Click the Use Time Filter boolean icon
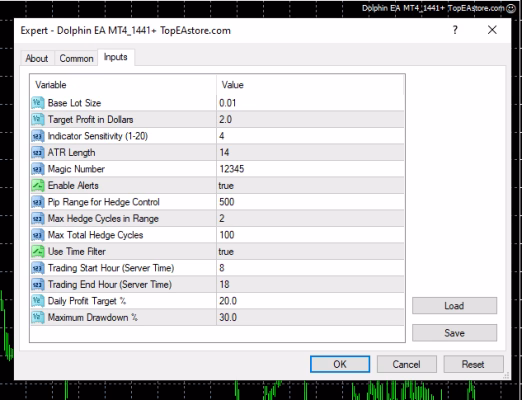The image size is (522, 400). 38,251
